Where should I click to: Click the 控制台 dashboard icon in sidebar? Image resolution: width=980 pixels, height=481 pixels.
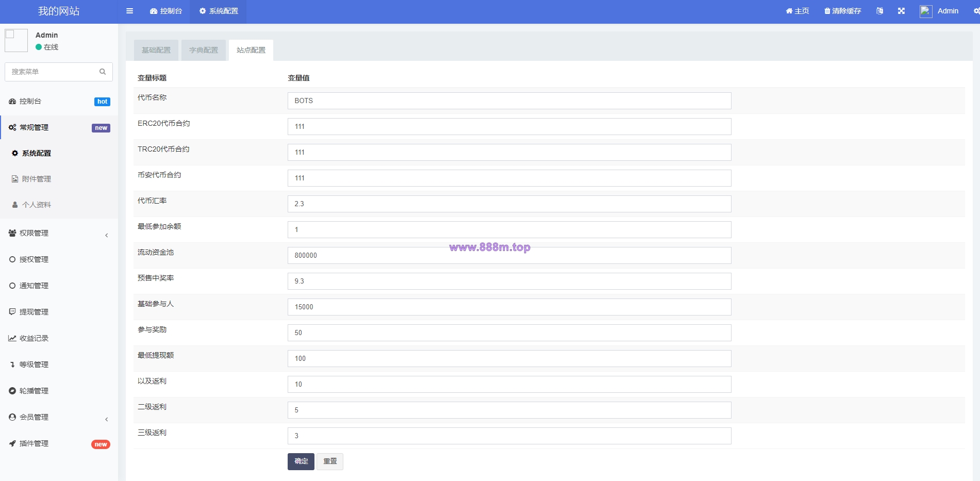pyautogui.click(x=12, y=102)
